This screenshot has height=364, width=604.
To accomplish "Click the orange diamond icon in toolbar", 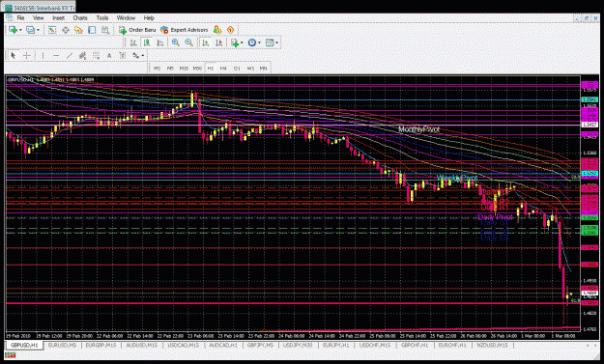I will coord(230,30).
